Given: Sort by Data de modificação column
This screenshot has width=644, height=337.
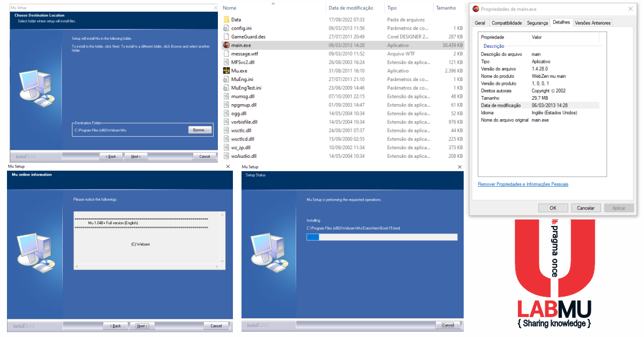Looking at the screenshot, I should (350, 8).
